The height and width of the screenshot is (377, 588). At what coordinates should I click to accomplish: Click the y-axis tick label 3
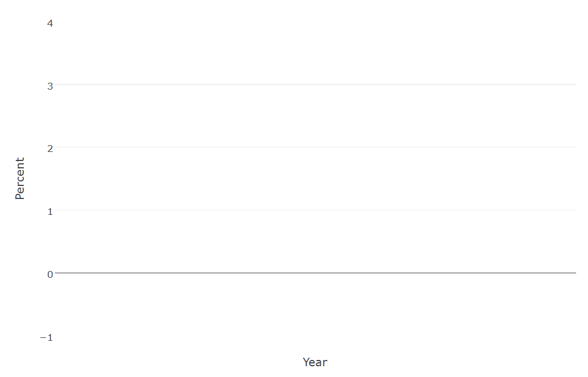click(50, 86)
